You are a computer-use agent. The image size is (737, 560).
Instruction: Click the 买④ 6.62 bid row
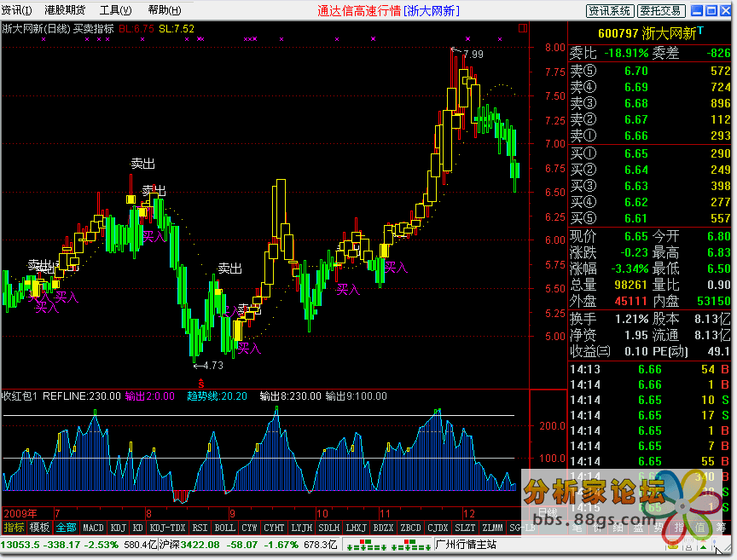point(650,202)
